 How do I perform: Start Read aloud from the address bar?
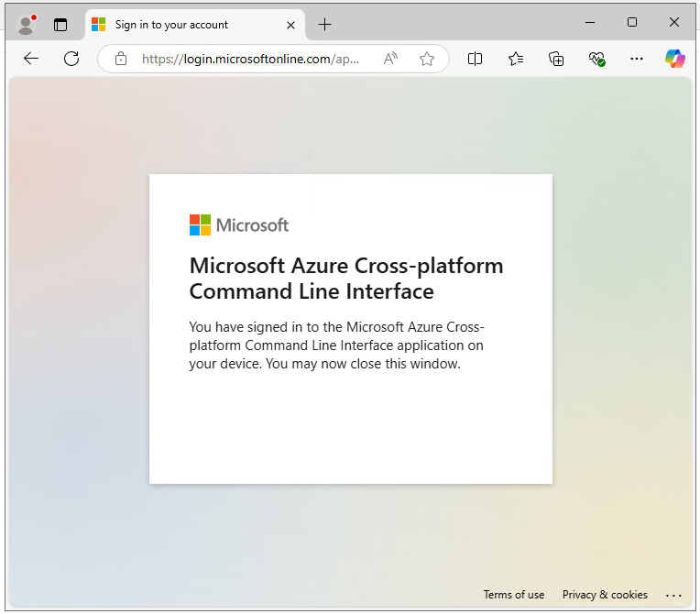390,59
